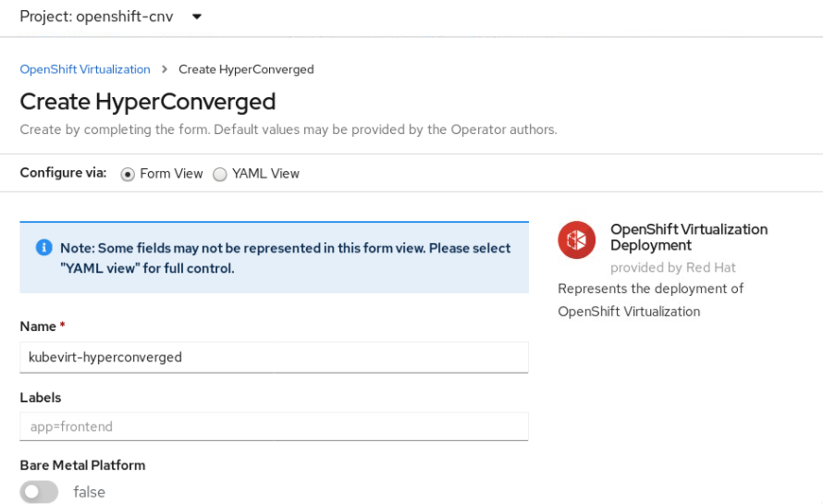Click the Create HyperConverged breadcrumb item
This screenshot has width=823, height=504.
coord(246,69)
